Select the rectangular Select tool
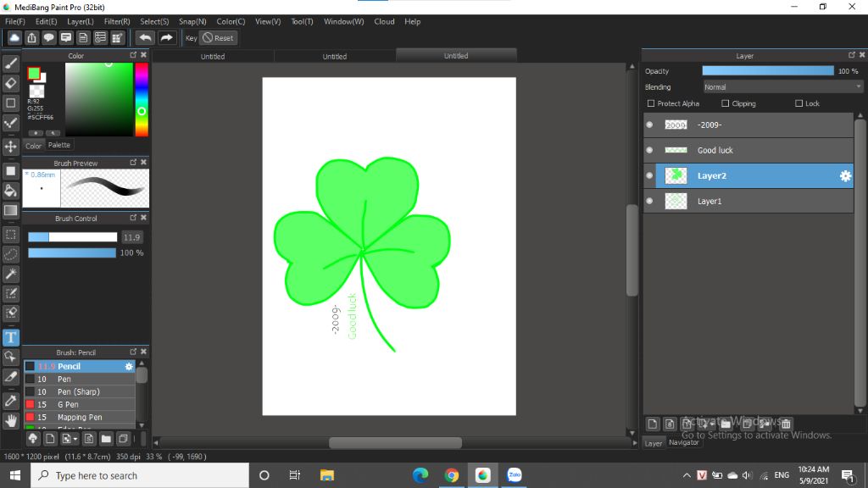The image size is (868, 488). pos(10,235)
